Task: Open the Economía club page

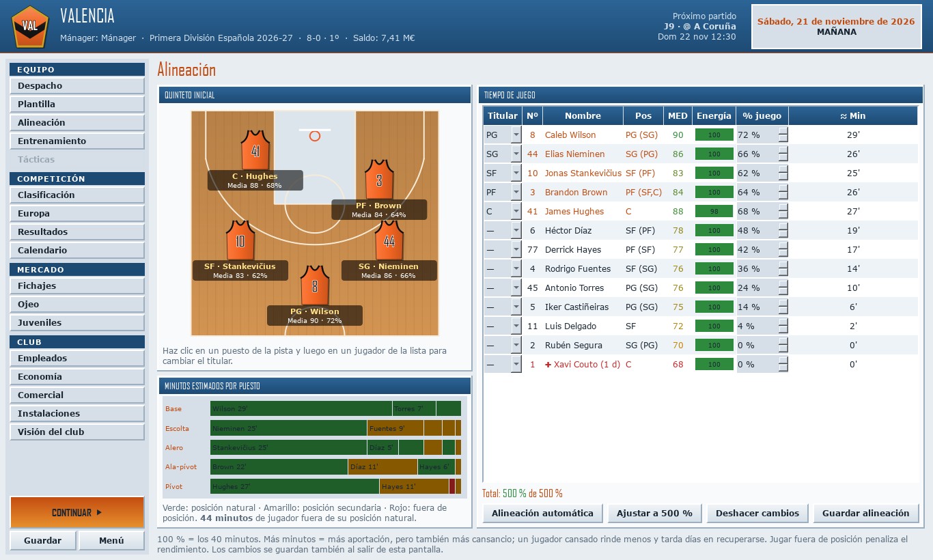Action: coord(77,377)
